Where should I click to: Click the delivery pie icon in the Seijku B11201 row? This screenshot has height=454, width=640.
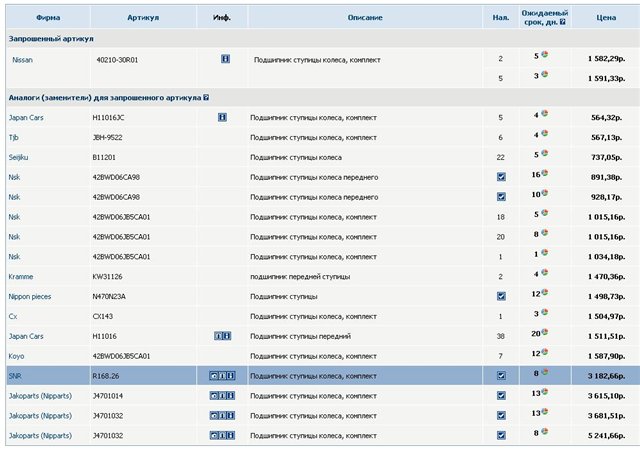(544, 154)
